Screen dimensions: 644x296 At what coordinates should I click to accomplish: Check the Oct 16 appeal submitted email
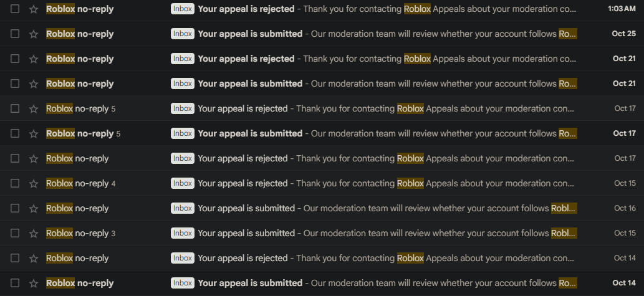(x=15, y=209)
